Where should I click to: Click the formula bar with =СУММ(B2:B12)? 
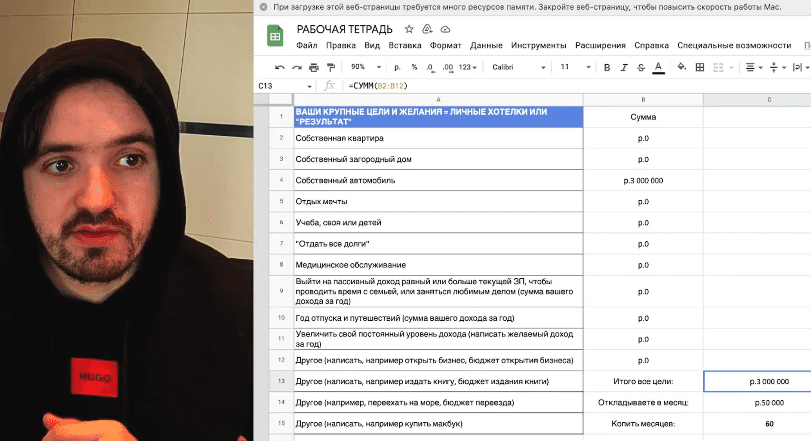click(x=577, y=86)
